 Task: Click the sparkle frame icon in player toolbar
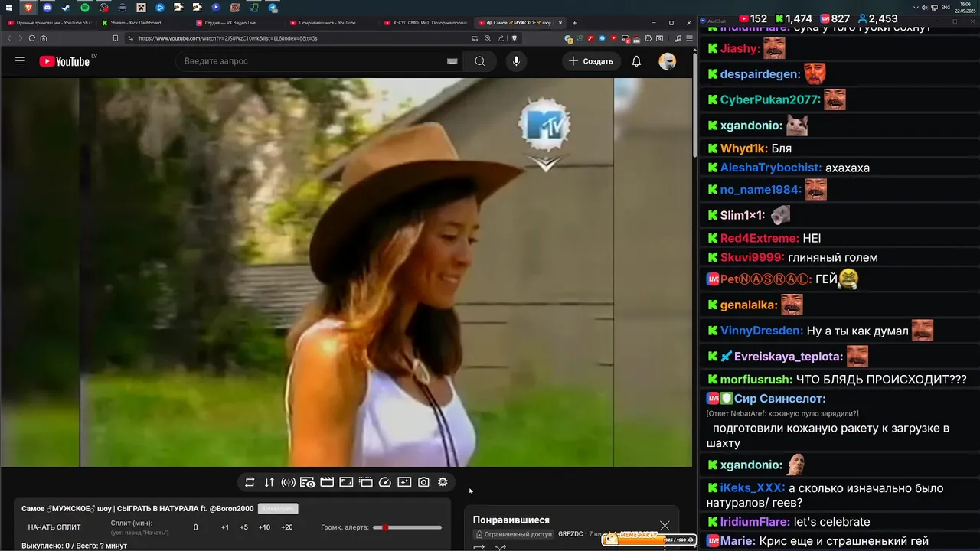(404, 482)
